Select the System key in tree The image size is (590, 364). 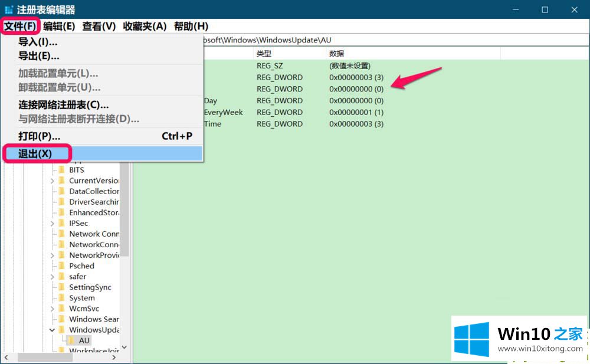[82, 298]
